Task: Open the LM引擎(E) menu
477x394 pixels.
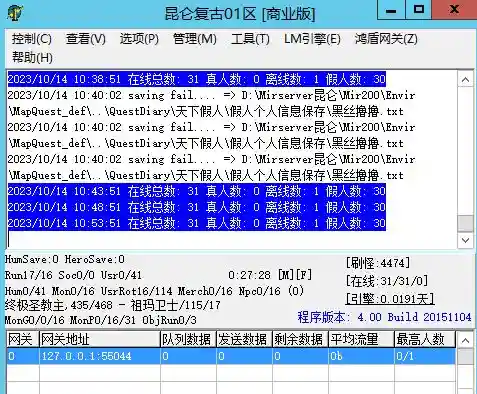Action: click(312, 39)
